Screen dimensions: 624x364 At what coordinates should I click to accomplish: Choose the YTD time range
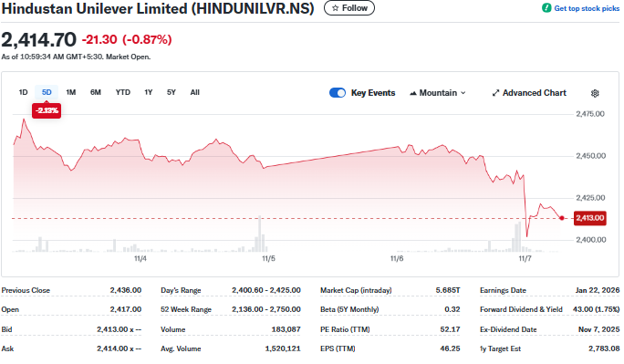[x=123, y=92]
